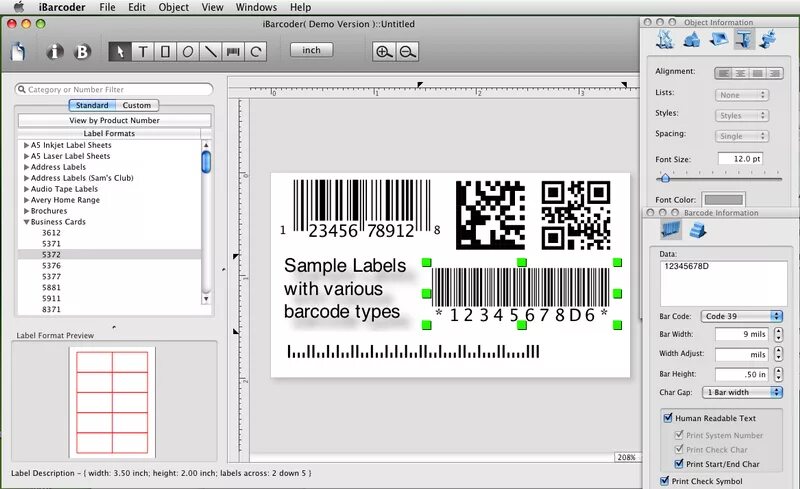Click View by Product Number button
800x489 pixels.
[x=114, y=120]
